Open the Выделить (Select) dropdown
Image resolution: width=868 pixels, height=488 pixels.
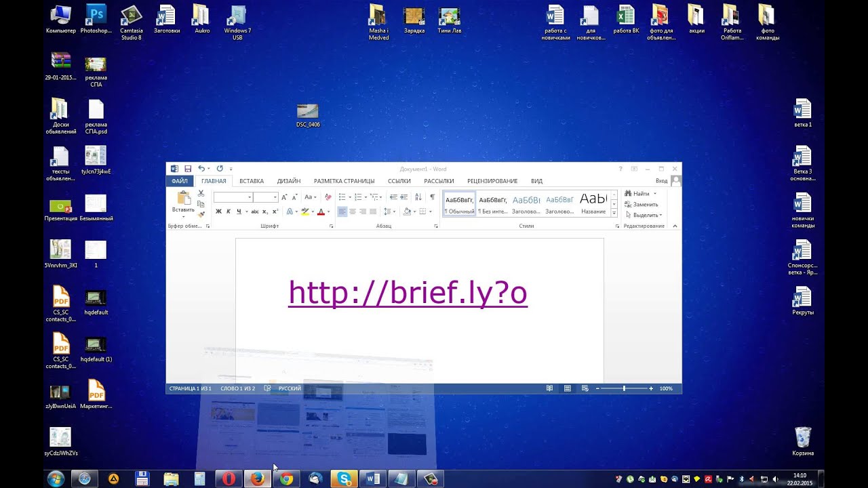click(643, 215)
